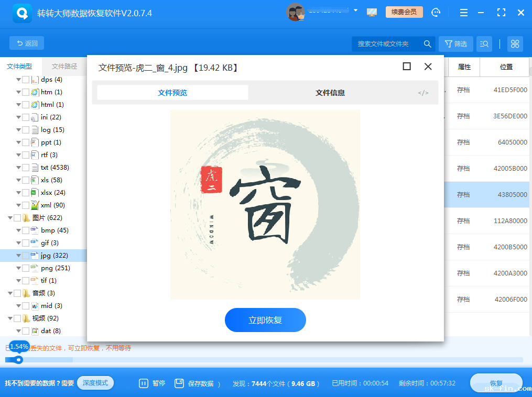
Task: Click the 续费会员 membership renewal button
Action: [x=404, y=11]
